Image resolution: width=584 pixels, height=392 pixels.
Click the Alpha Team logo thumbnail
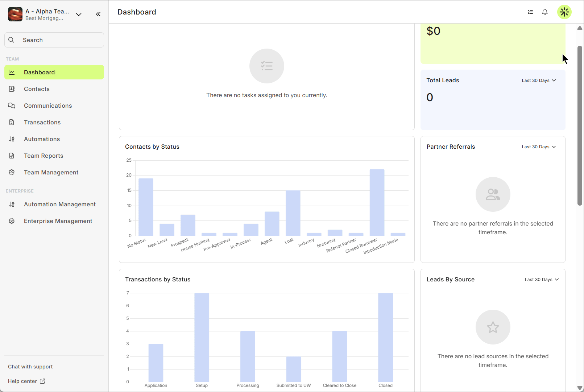[15, 15]
